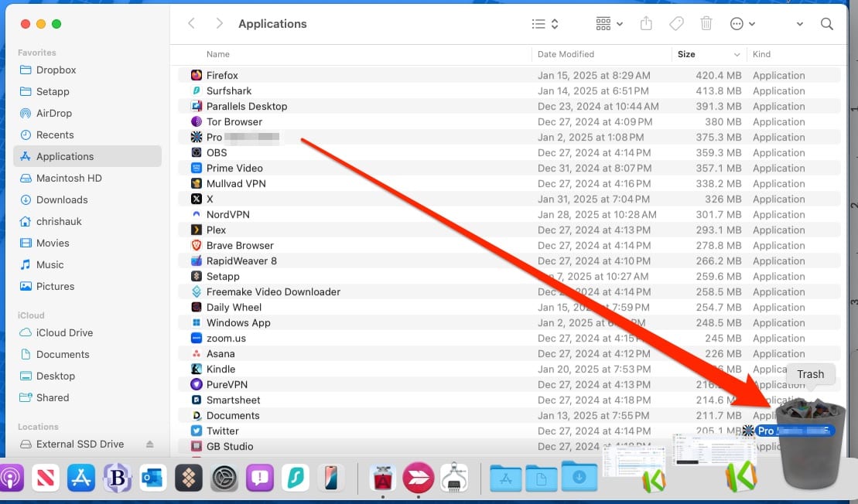
Task: Select the Surfshark application row
Action: (509, 90)
